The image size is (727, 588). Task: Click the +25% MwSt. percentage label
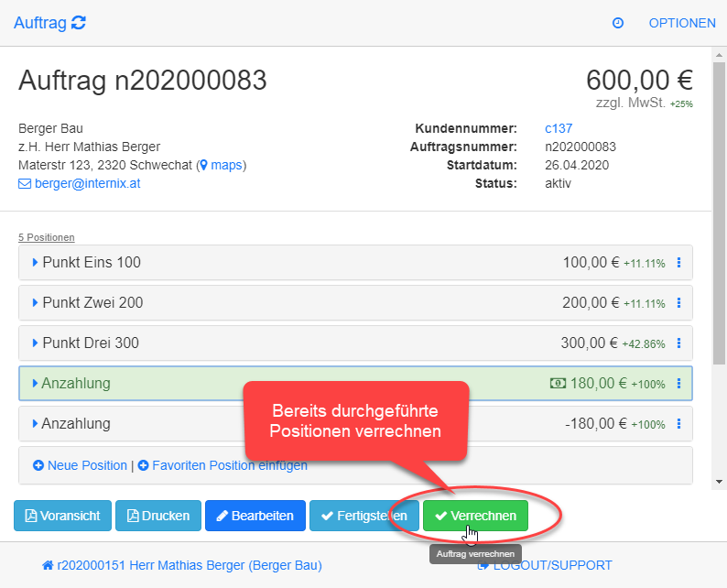coord(681,104)
